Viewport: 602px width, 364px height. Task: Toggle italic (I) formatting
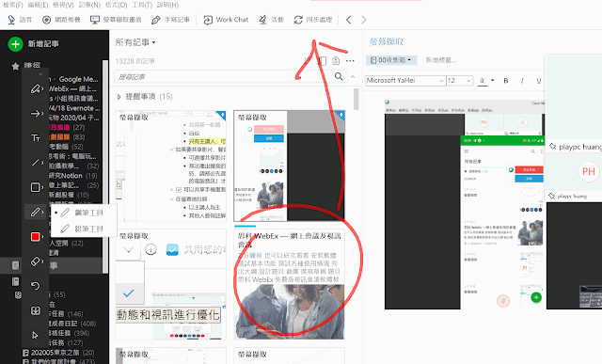tap(522, 81)
